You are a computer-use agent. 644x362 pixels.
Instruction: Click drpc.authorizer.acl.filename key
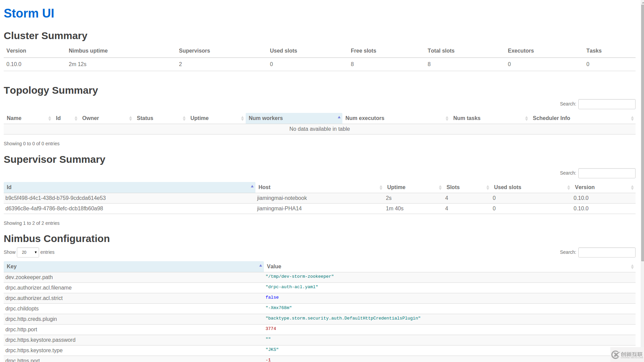38,288
